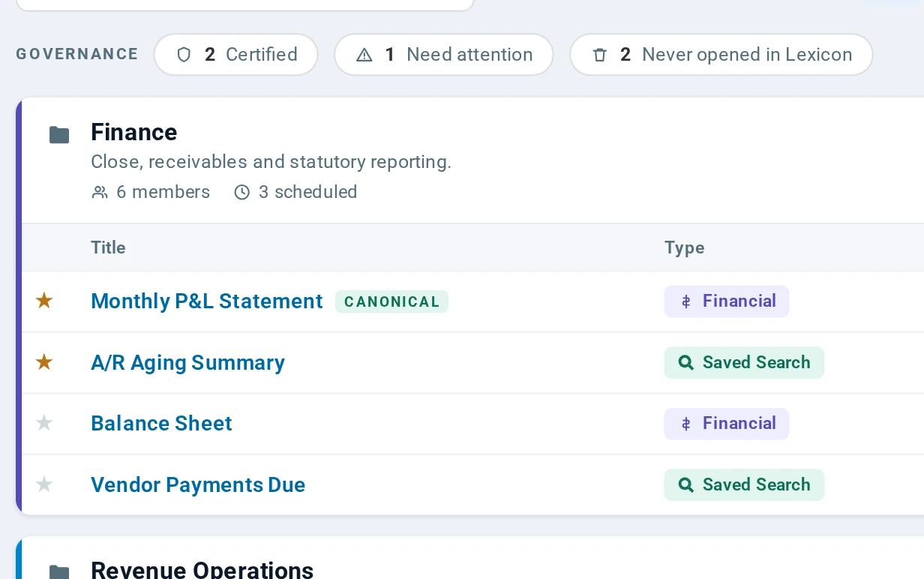
Task: Unstar the A/R Aging Summary report
Action: 44,363
